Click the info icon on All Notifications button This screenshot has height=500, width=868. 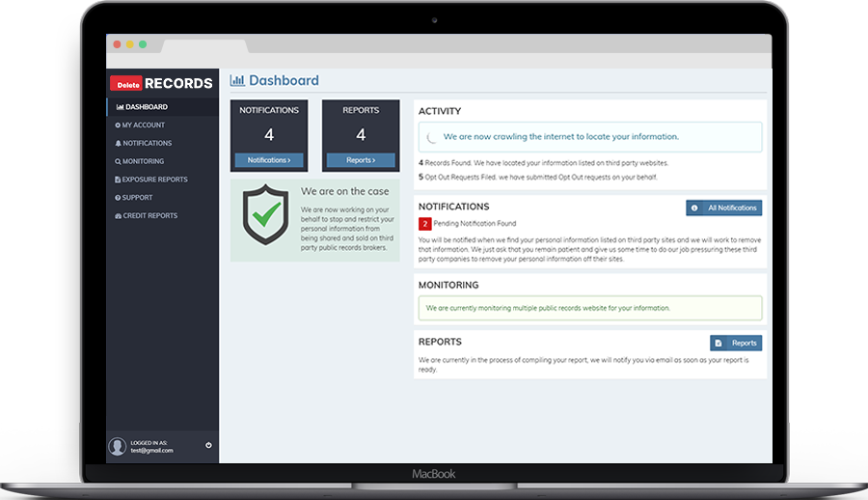click(694, 208)
